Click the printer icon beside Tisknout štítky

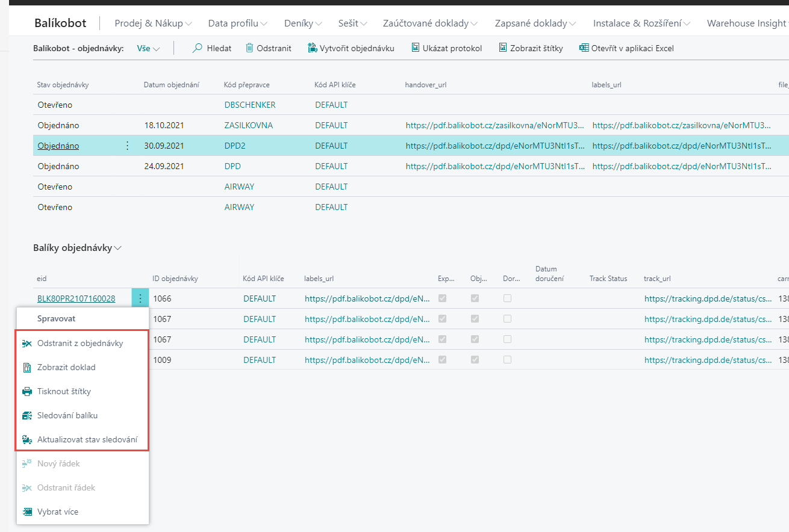[27, 392]
